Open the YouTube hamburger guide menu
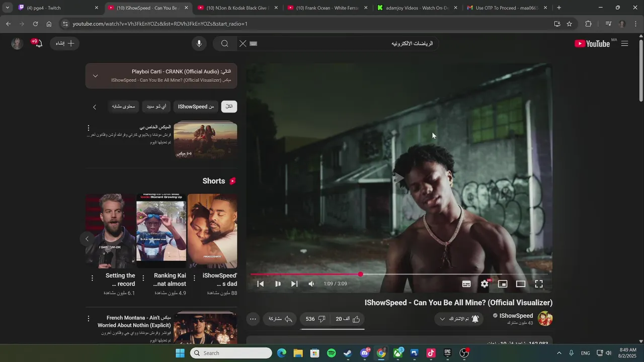The image size is (644, 362). pyautogui.click(x=624, y=44)
